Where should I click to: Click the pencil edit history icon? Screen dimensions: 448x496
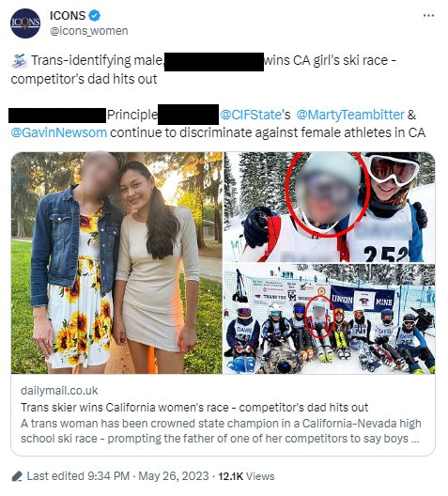[17, 476]
